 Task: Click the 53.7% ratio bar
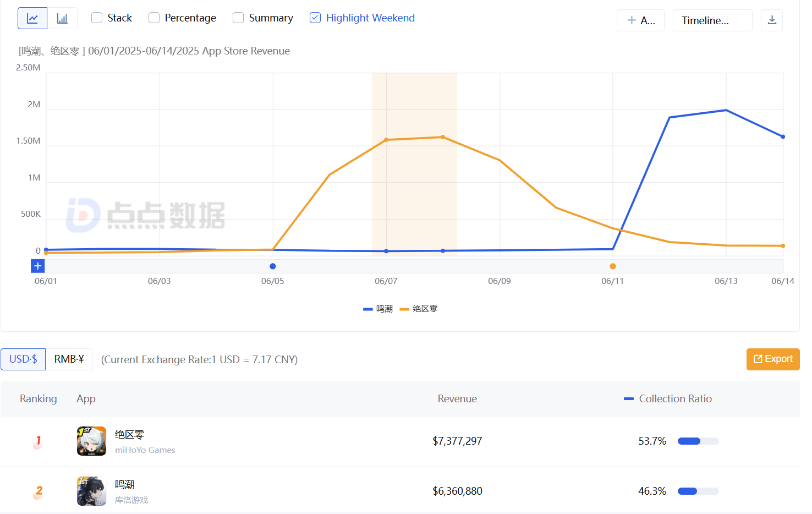pos(698,441)
